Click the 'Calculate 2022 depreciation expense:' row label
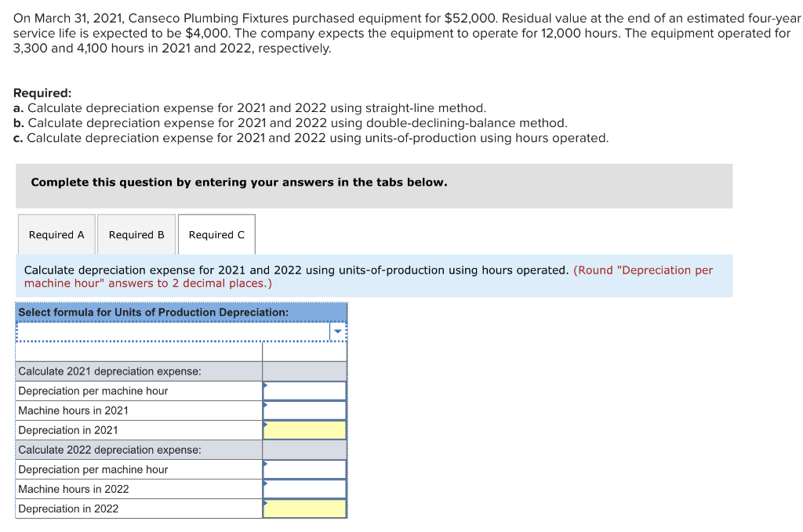Viewport: 803px width, 532px height. pos(110,451)
